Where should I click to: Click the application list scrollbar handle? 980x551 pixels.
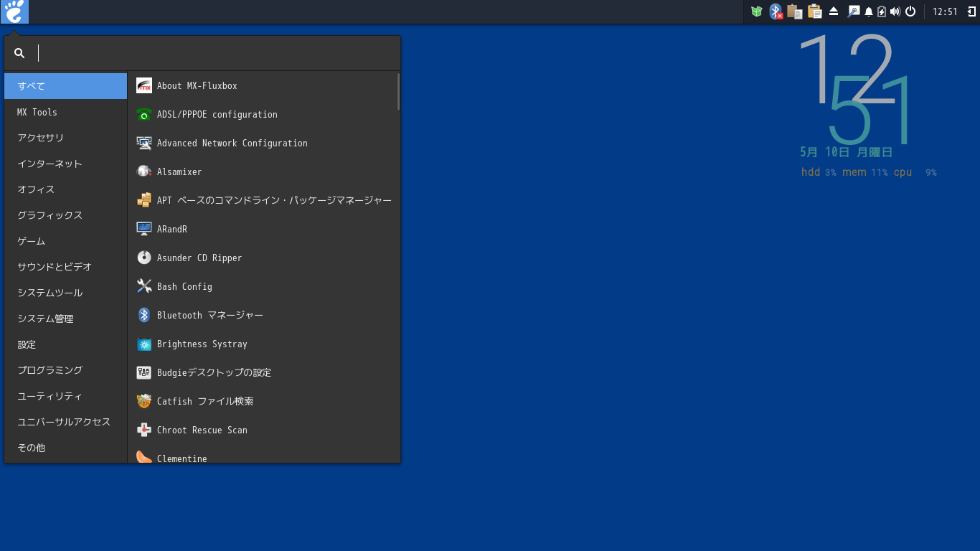[398, 92]
